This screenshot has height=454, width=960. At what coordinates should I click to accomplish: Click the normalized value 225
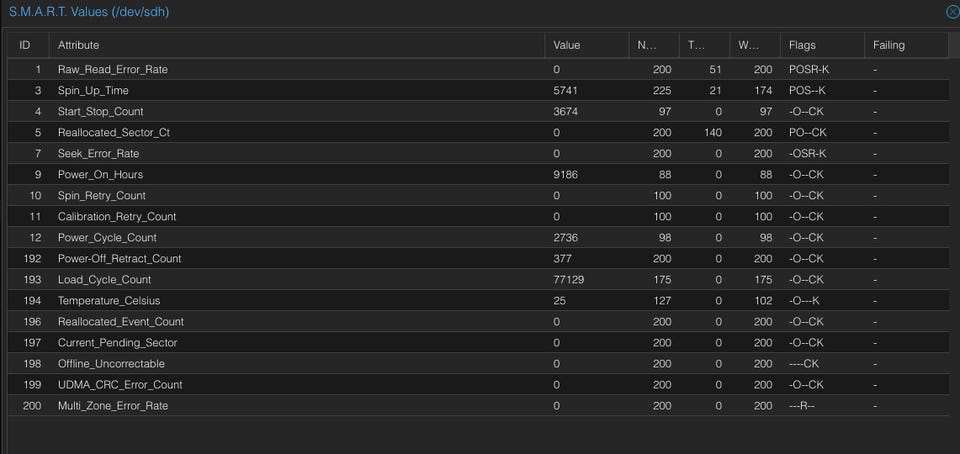(x=662, y=91)
